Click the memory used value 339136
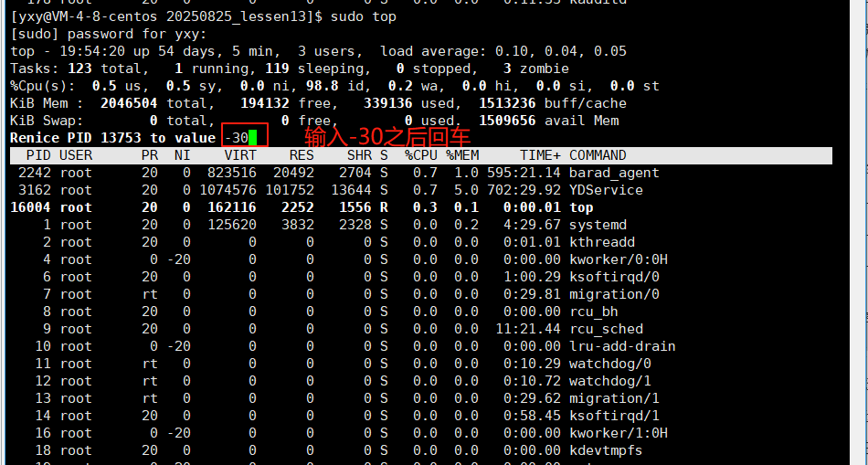Screen dimensions: 868x465 388,103
